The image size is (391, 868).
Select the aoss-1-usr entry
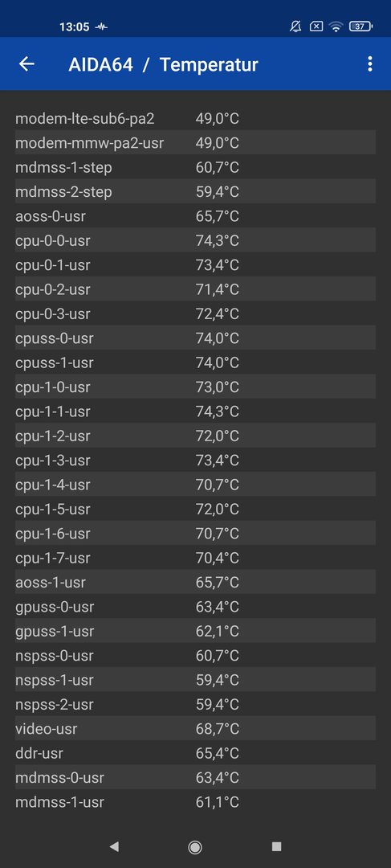coord(195,583)
